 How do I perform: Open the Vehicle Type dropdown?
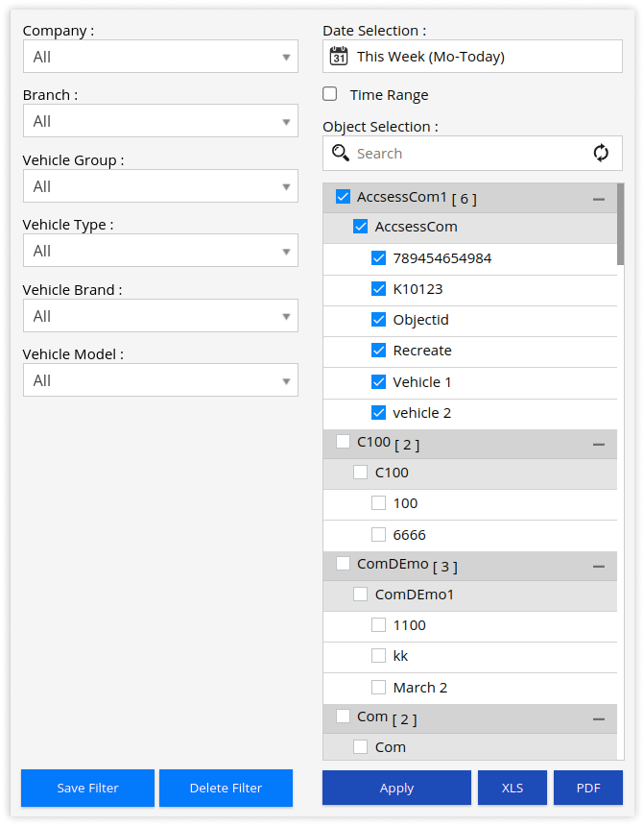tap(160, 251)
